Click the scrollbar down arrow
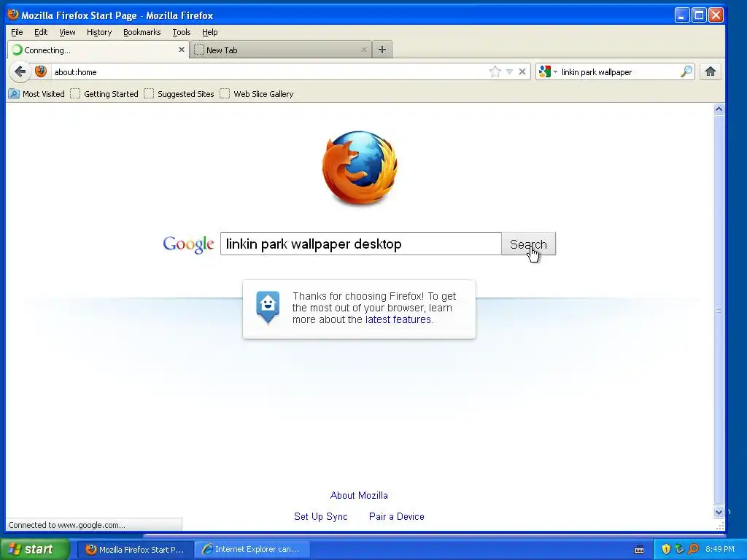747x560 pixels. tap(719, 512)
